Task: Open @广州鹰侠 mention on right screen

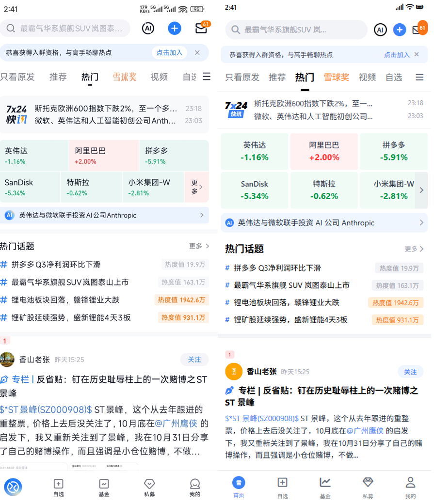Action: 365,431
